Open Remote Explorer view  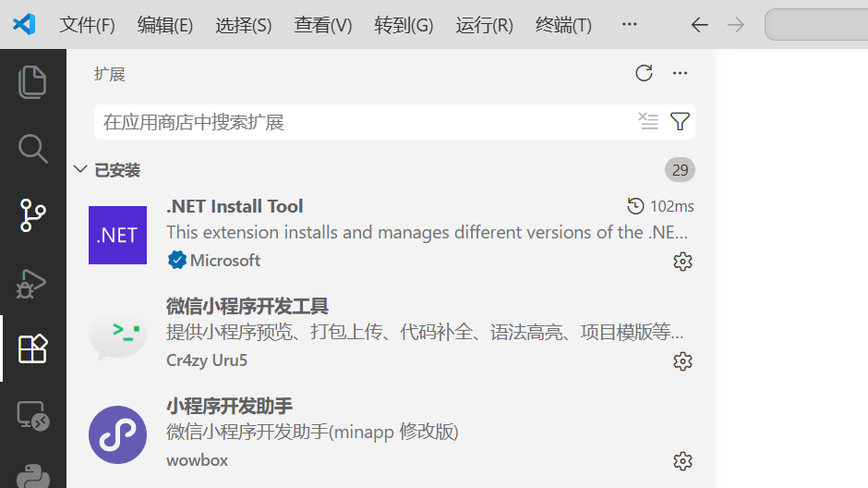[32, 415]
